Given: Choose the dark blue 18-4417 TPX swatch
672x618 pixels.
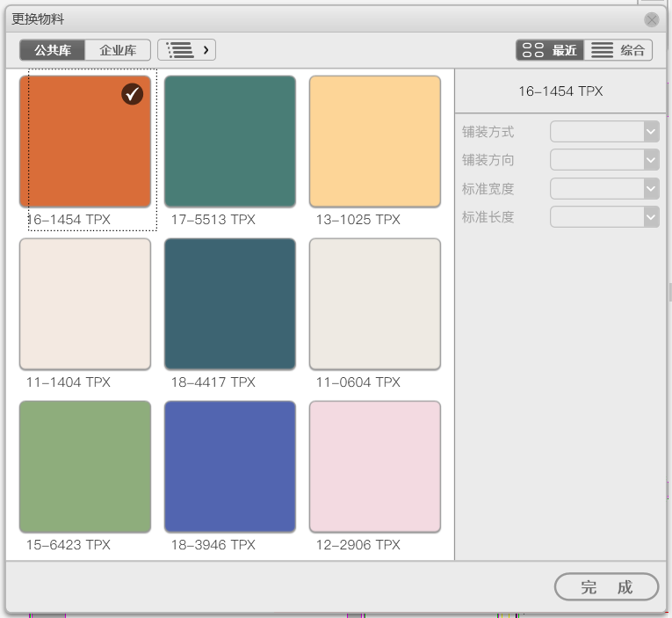Looking at the screenshot, I should point(230,304).
